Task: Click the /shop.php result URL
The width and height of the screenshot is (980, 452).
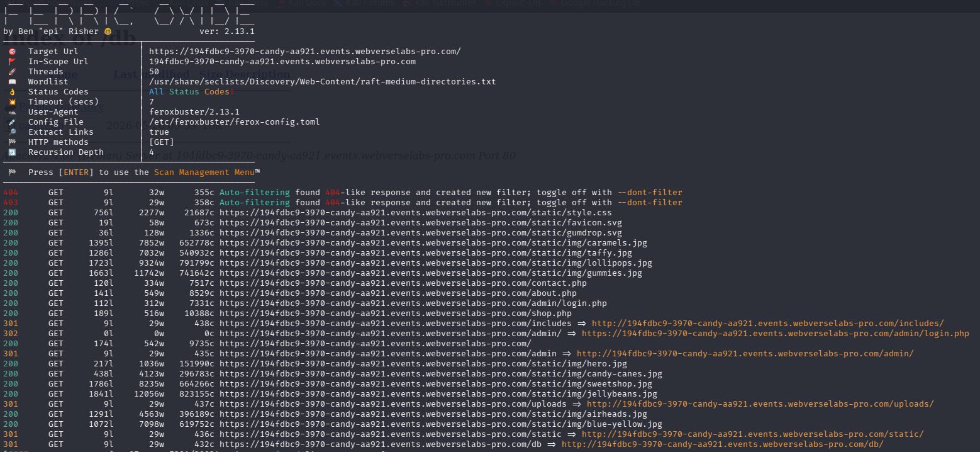Action: tap(396, 314)
